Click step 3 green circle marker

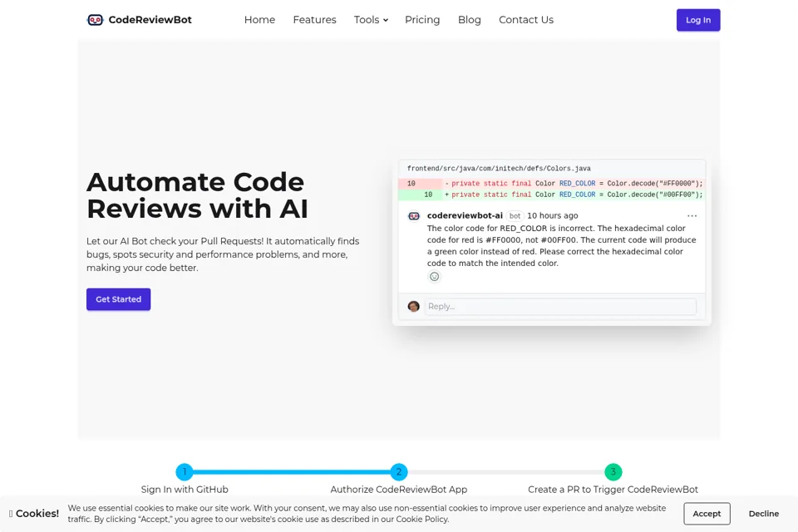pos(613,472)
